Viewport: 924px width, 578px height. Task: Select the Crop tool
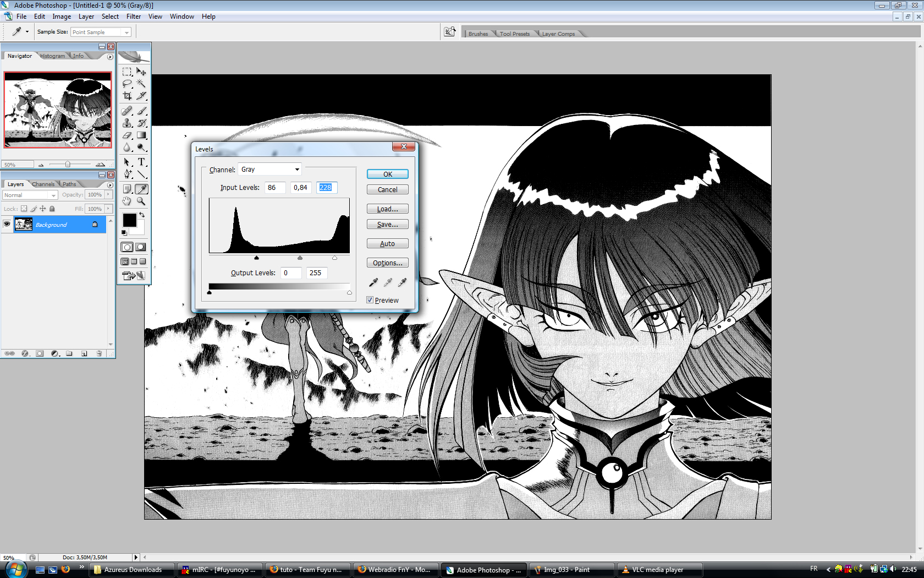coord(127,96)
